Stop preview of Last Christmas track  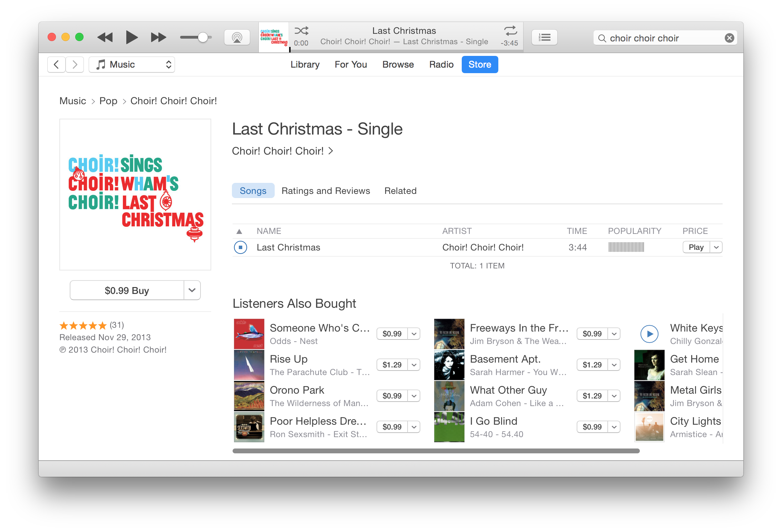tap(240, 247)
